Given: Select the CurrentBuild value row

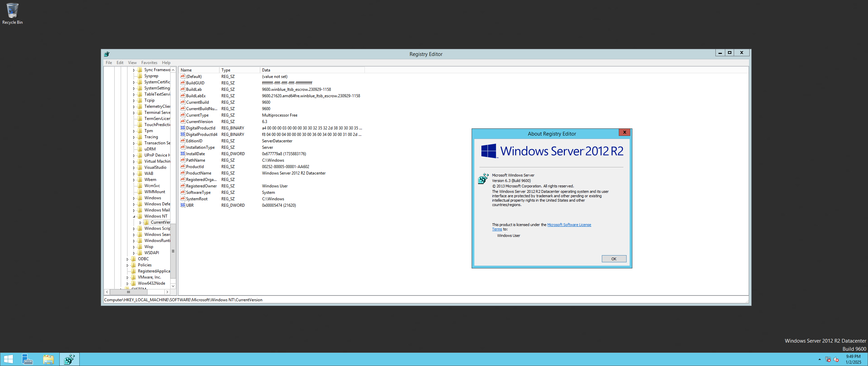Looking at the screenshot, I should [x=271, y=102].
